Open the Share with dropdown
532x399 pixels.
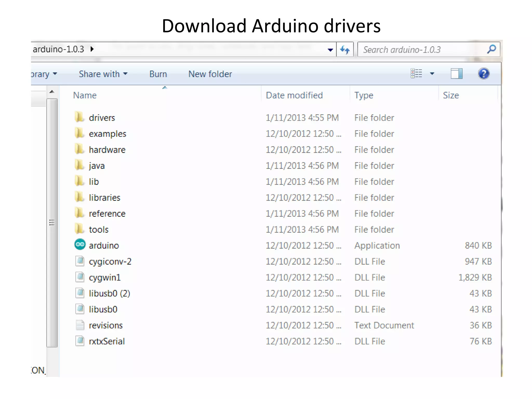point(103,74)
